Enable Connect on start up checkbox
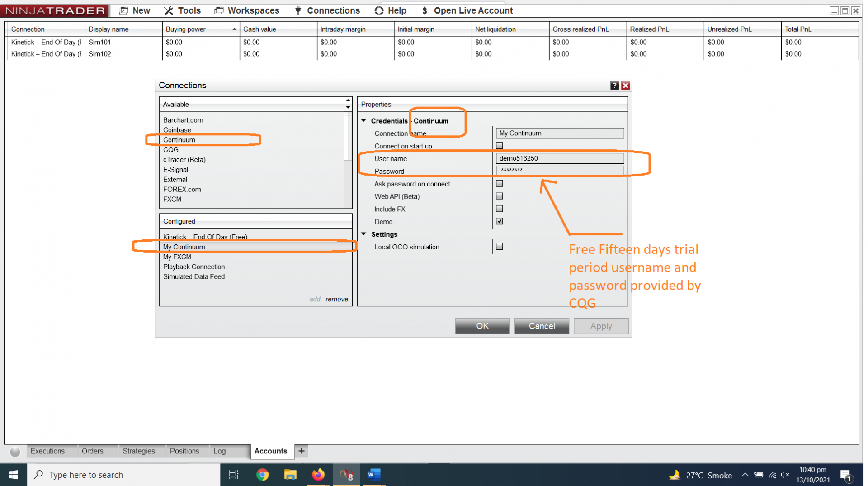This screenshot has height=486, width=868. tap(500, 146)
